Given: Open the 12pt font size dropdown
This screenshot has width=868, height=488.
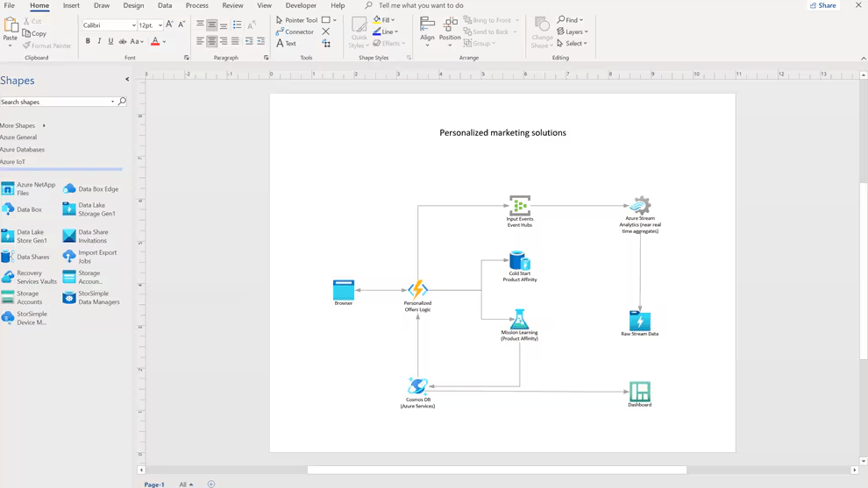Looking at the screenshot, I should click(160, 25).
